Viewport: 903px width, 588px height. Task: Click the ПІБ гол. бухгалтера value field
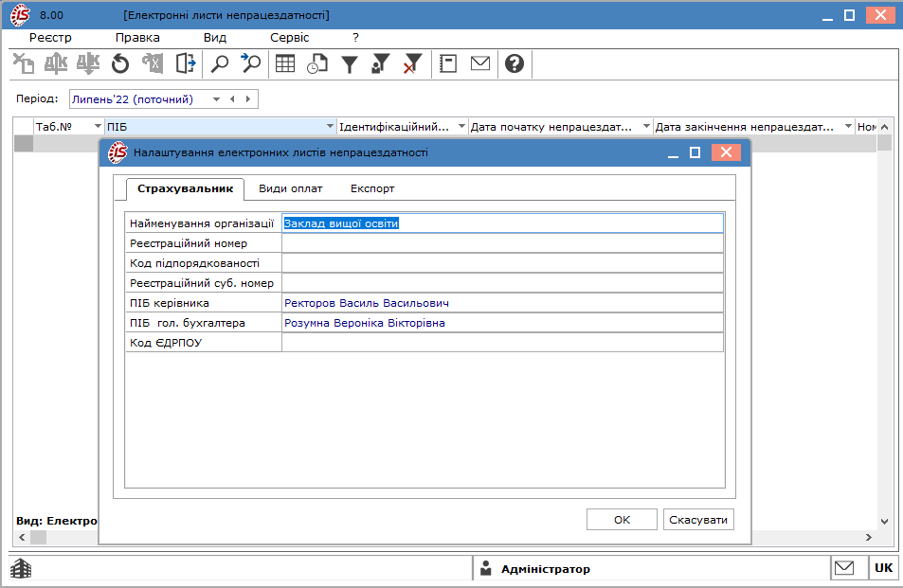(x=502, y=323)
